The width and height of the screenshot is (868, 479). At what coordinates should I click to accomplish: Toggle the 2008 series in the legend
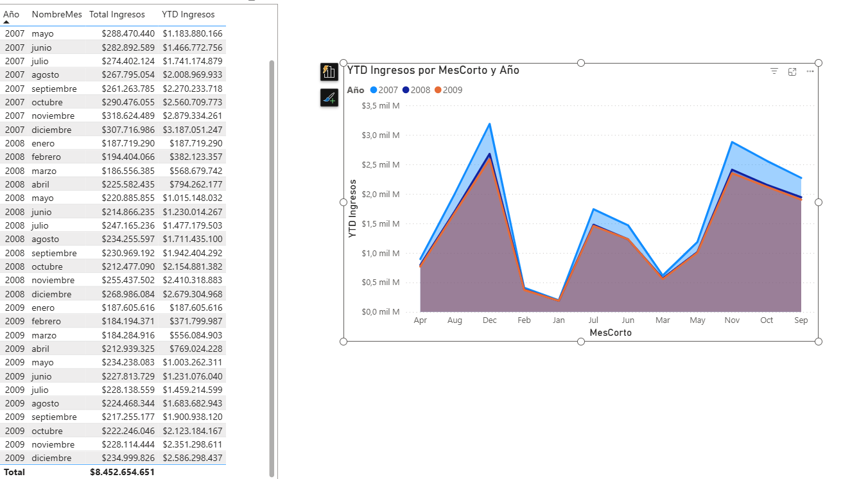pos(416,90)
